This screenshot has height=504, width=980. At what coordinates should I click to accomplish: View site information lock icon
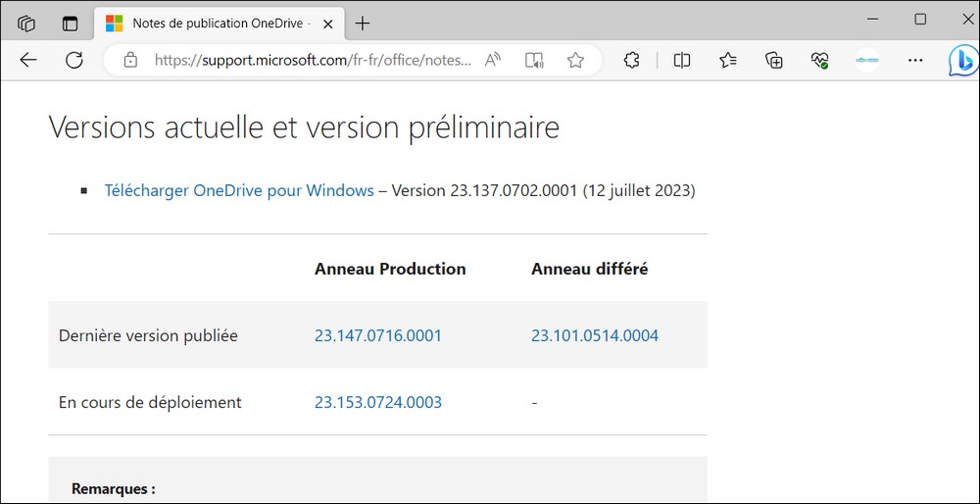(130, 60)
